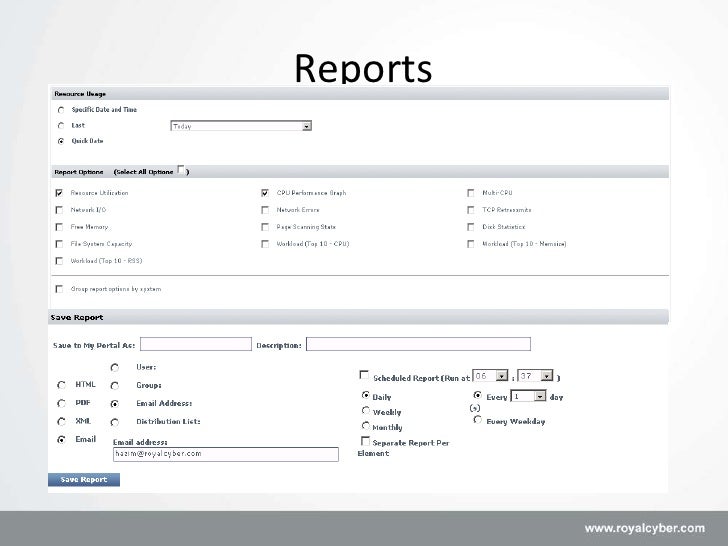Open the Every day count dropdown
728x546 pixels.
tap(528, 396)
